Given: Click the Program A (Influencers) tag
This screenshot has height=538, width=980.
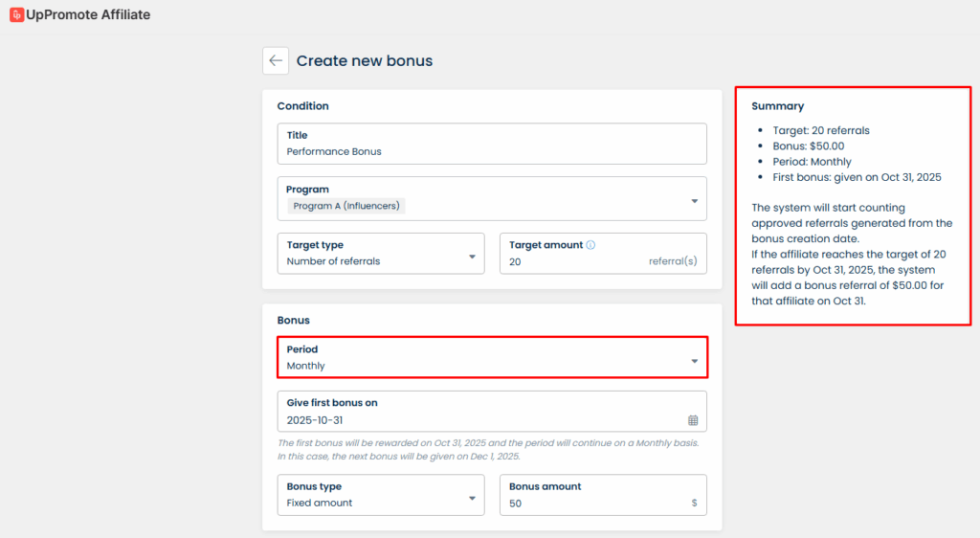Looking at the screenshot, I should [x=345, y=206].
